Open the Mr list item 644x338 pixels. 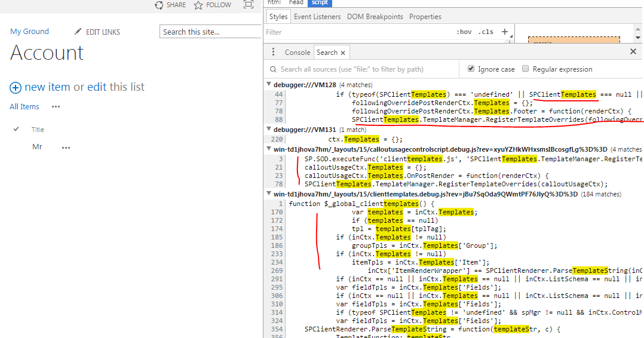point(38,147)
